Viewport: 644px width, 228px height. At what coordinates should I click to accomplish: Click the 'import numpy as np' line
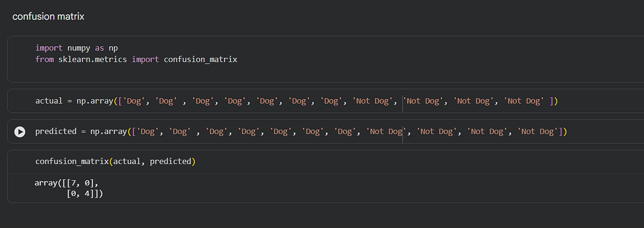[77, 48]
